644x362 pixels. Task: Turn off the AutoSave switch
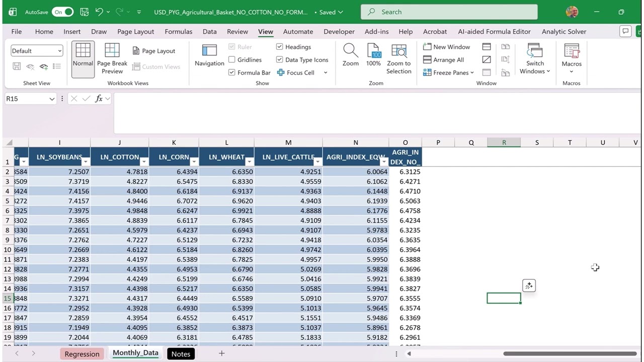pos(62,12)
